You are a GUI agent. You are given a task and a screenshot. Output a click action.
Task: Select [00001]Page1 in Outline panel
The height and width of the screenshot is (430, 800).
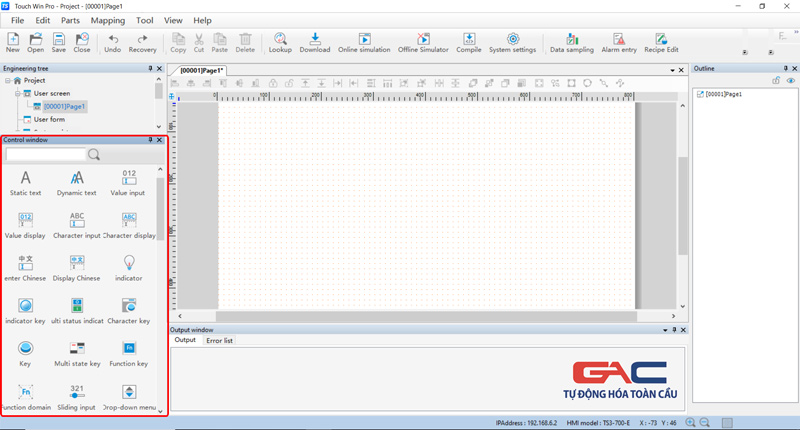[x=723, y=94]
